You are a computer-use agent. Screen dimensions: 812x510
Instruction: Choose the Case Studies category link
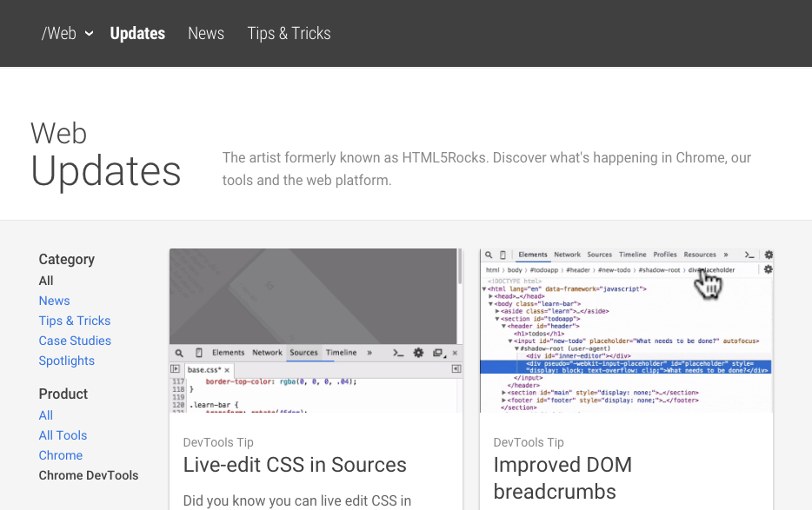(75, 341)
